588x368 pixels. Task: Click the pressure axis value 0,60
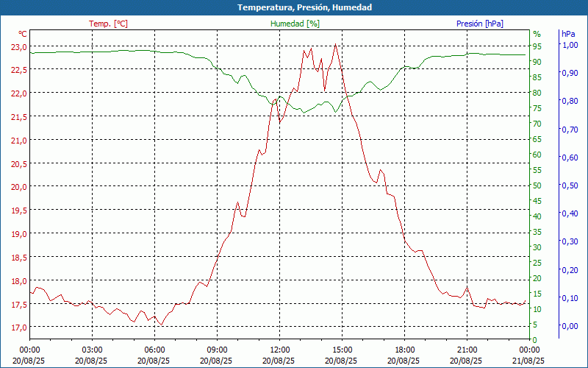tap(570, 158)
